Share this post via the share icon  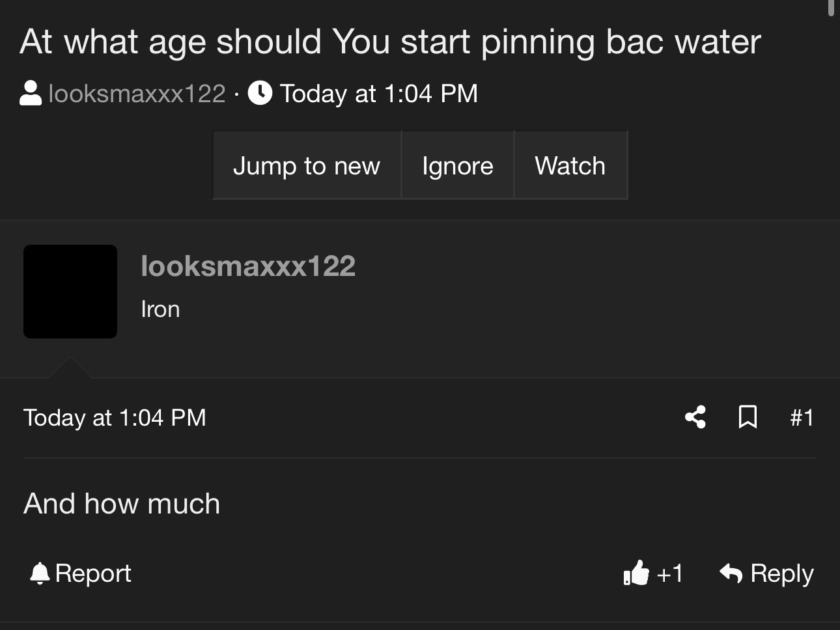695,417
